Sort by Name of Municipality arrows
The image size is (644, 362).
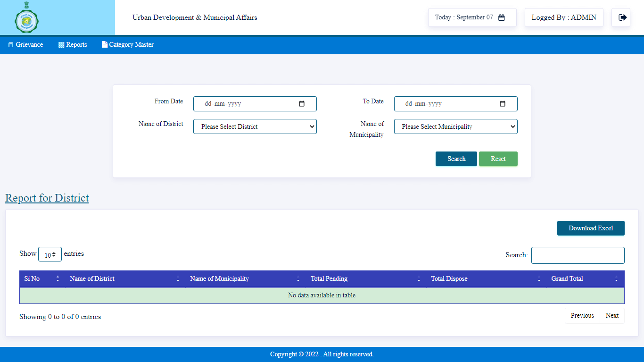298,279
